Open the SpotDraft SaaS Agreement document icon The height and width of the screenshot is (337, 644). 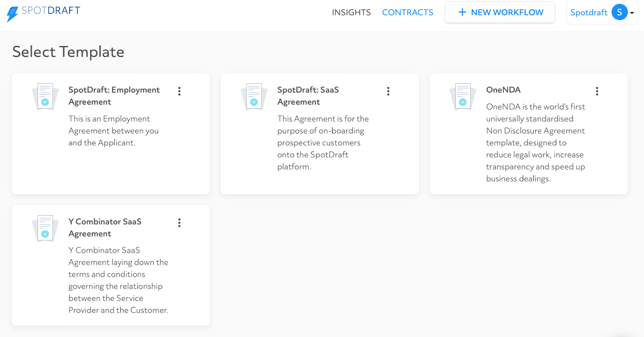[254, 97]
